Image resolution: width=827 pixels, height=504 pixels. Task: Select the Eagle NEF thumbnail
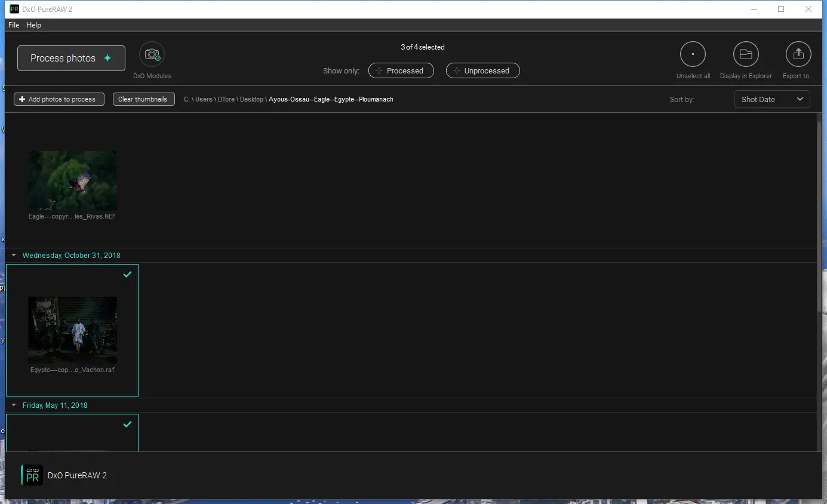(x=72, y=181)
